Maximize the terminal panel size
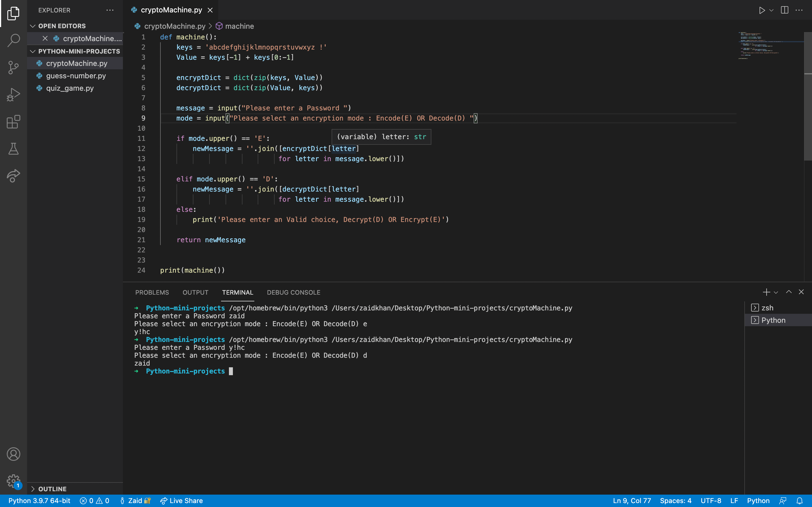The image size is (812, 507). (789, 292)
